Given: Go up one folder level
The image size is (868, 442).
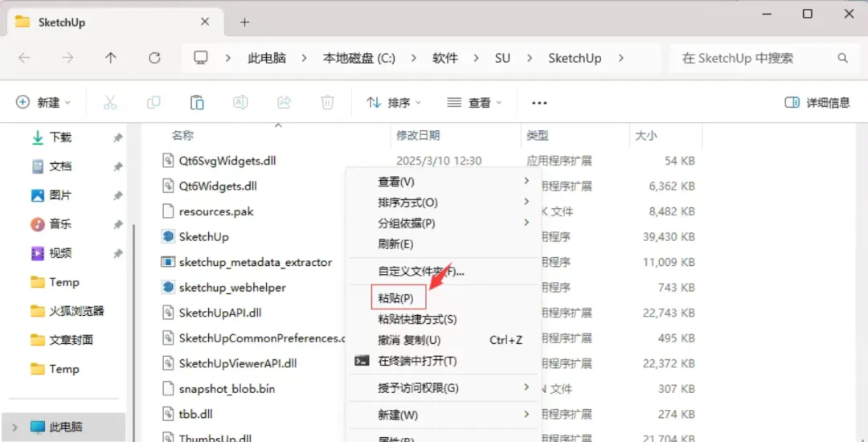Looking at the screenshot, I should click(111, 58).
